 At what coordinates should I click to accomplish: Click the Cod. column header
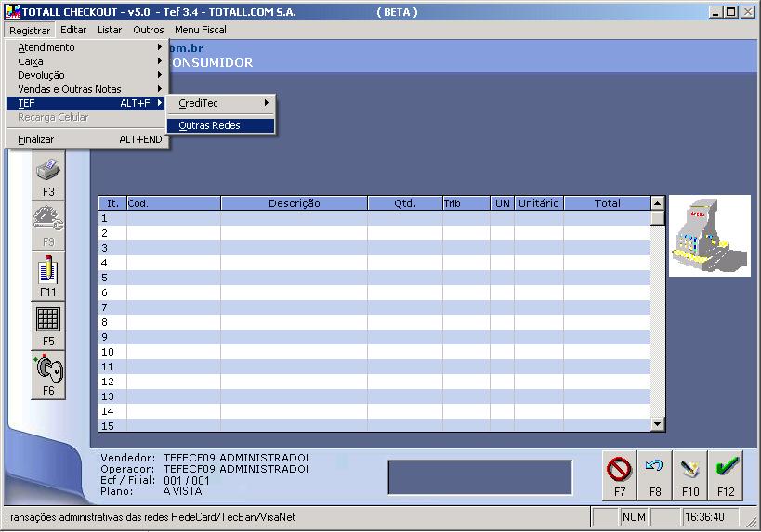(x=174, y=203)
